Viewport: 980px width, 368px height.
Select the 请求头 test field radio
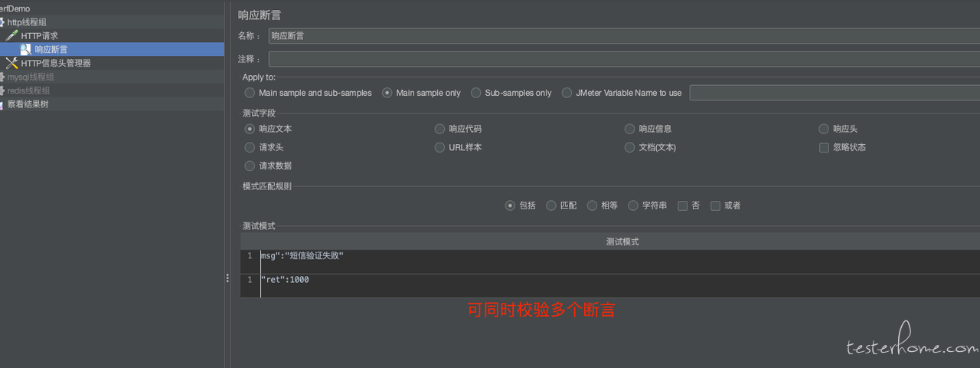[250, 147]
